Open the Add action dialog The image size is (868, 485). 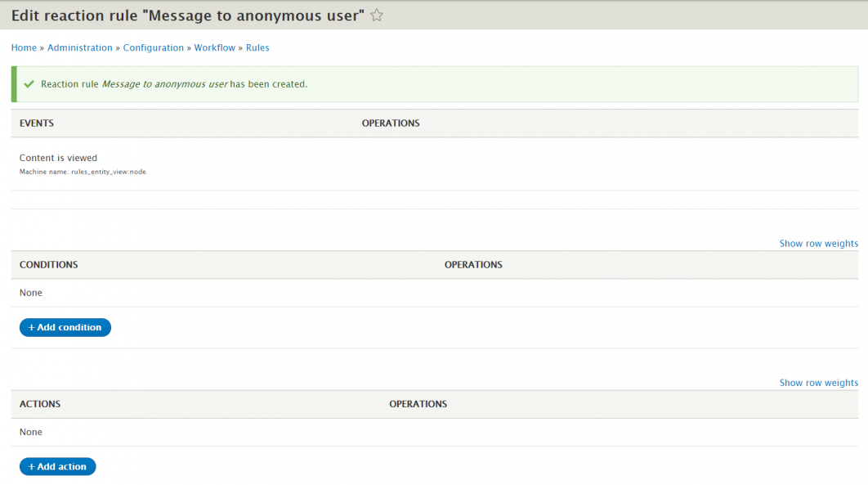[x=57, y=466]
